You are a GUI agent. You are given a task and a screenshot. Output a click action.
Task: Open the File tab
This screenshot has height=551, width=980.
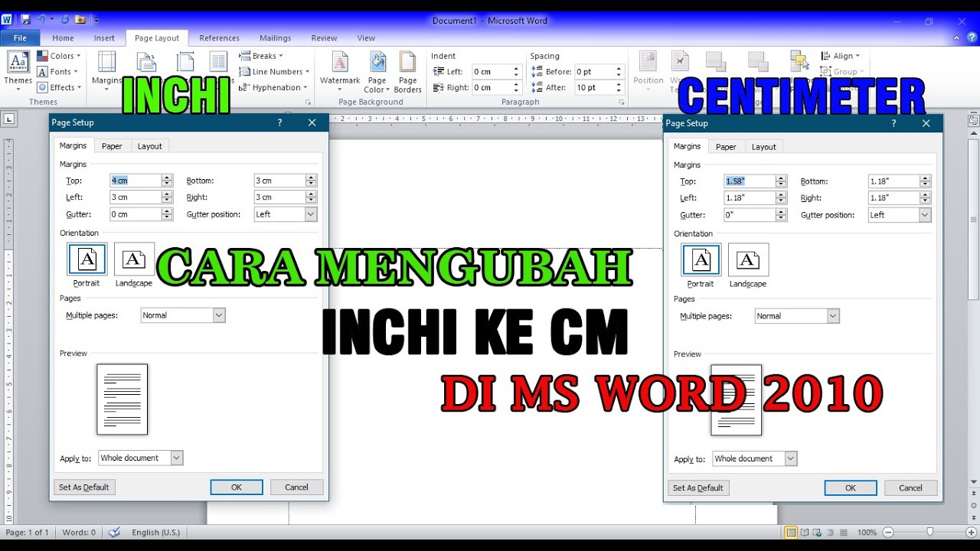[x=20, y=38]
